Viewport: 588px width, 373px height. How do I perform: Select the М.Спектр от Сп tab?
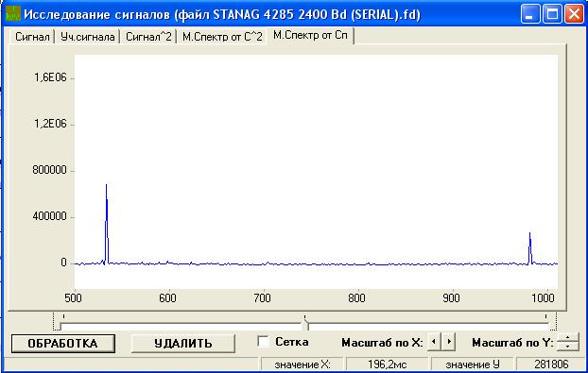tap(310, 36)
